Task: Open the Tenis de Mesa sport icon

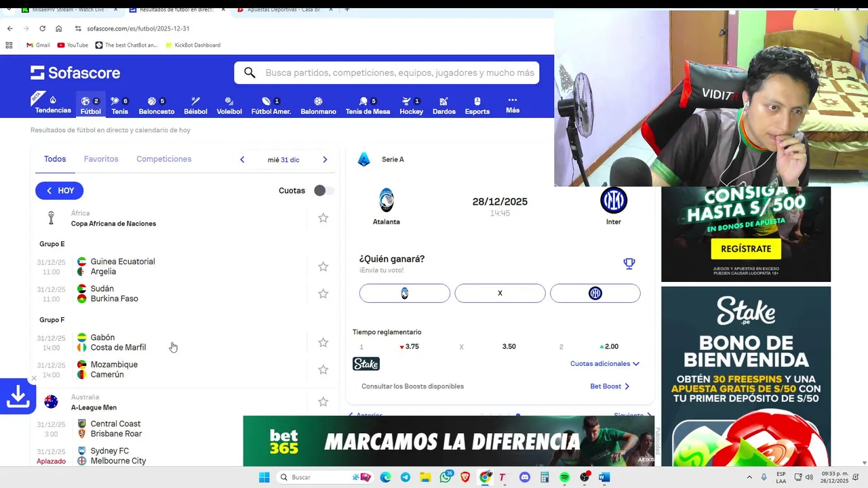Action: (368, 104)
